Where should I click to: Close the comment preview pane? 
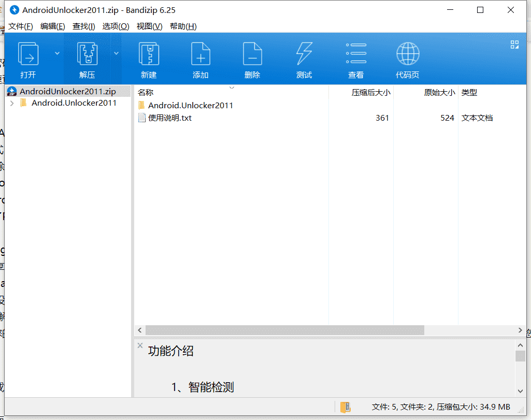(140, 345)
